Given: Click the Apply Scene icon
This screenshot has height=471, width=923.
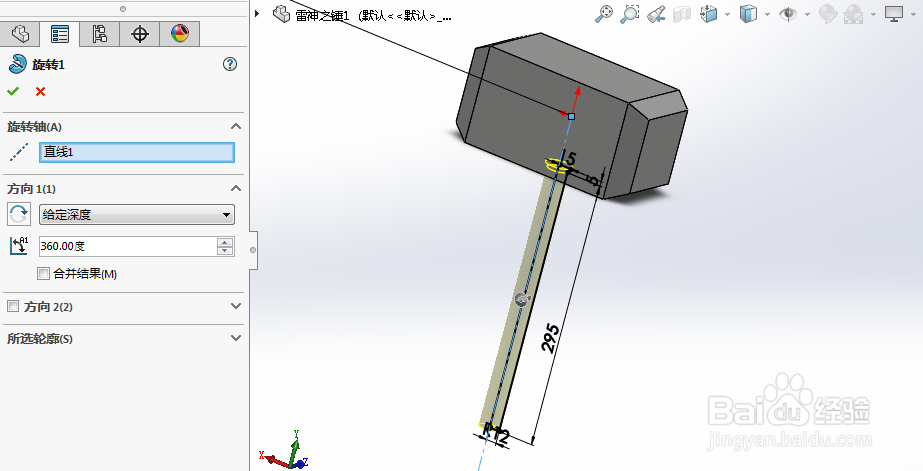Looking at the screenshot, I should pos(854,14).
